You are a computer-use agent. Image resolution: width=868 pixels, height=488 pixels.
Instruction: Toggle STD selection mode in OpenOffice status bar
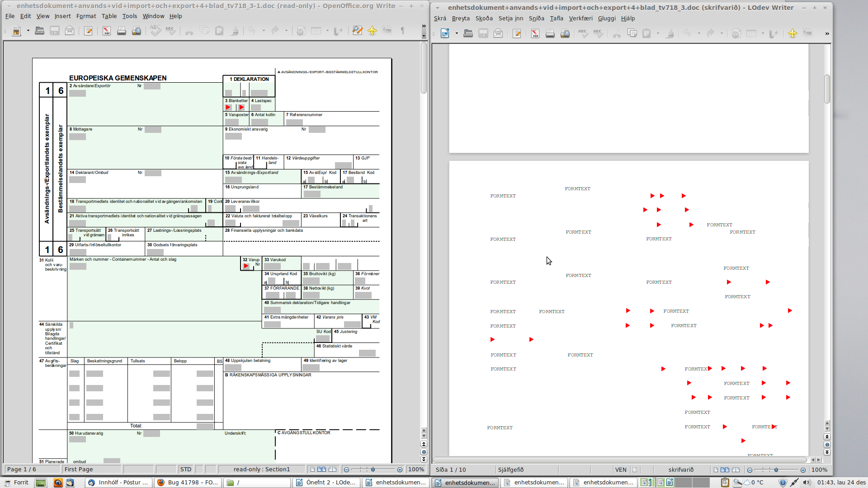pos(185,469)
